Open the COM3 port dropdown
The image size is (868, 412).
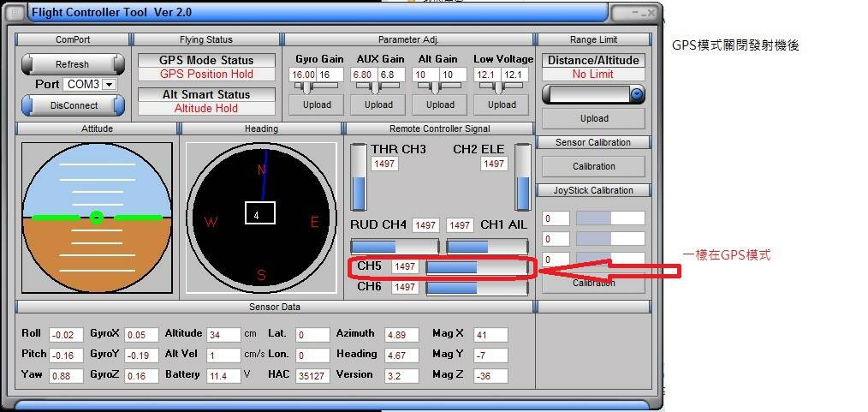110,85
